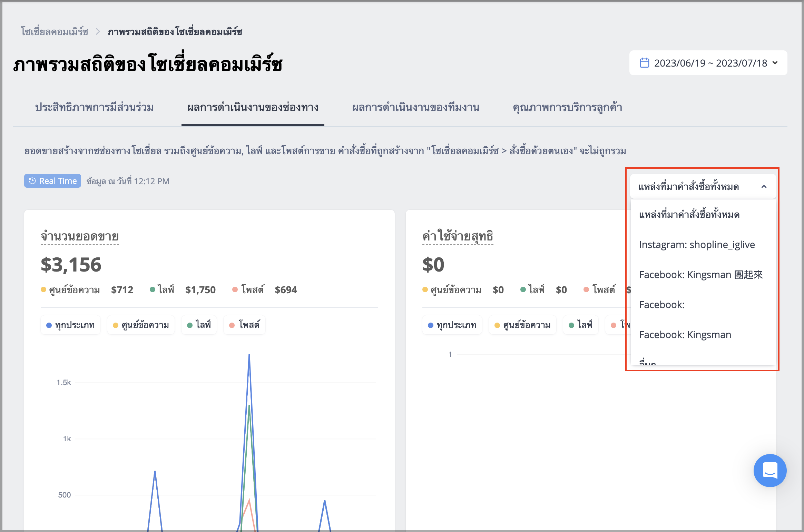Choose Facebook: Kingsman 團起來 option
Screen dimensions: 804x532
[703, 275]
